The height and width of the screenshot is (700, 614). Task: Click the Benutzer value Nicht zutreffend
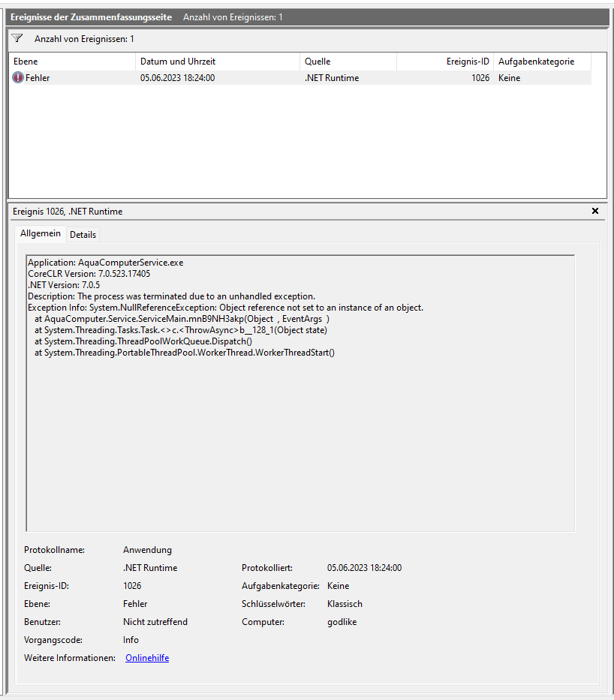tap(155, 621)
